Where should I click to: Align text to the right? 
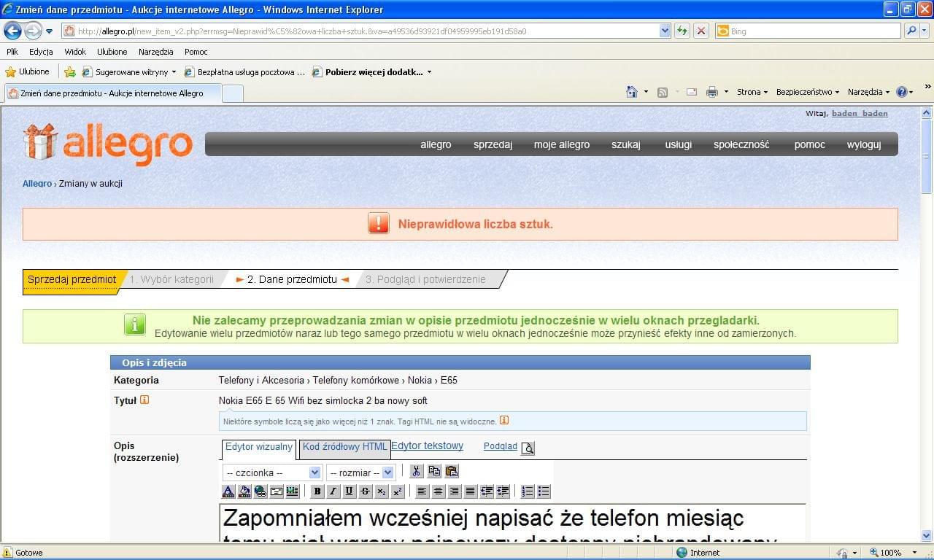coord(454,491)
